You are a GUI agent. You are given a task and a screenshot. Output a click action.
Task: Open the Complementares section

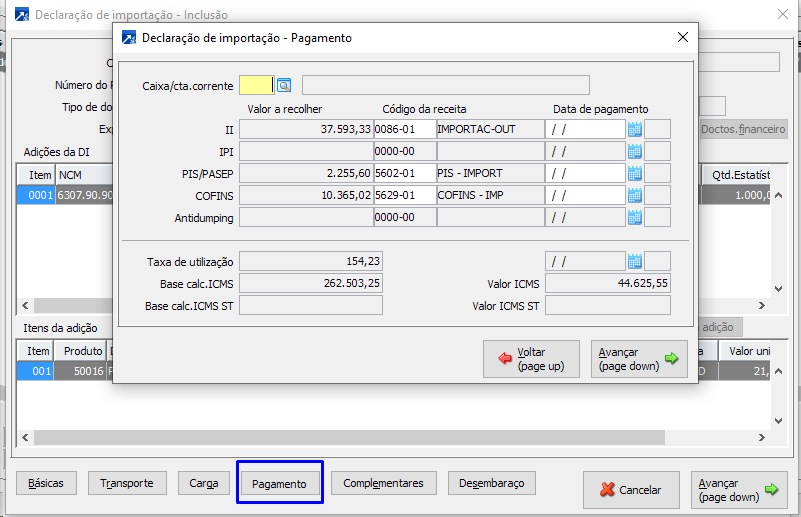click(x=384, y=483)
